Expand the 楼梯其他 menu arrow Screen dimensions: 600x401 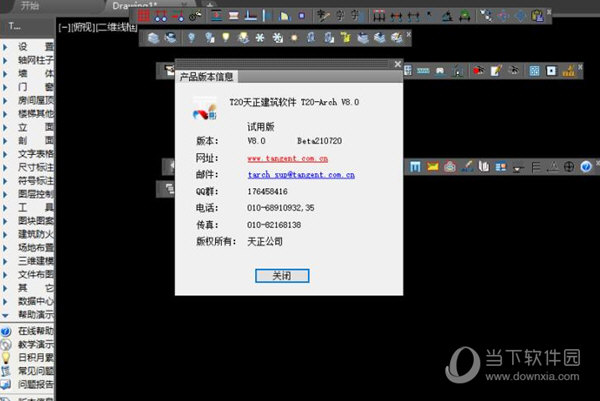coord(5,114)
